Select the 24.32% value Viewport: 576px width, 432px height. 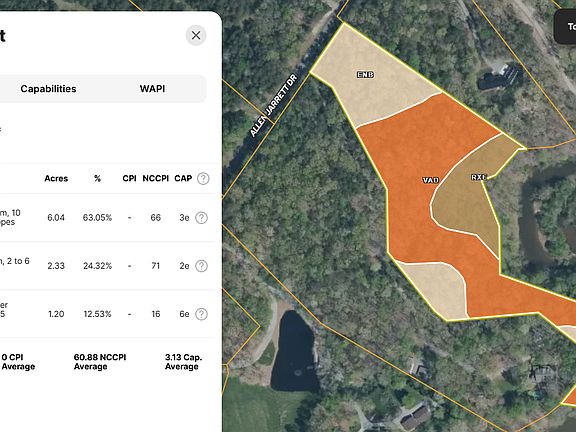pyautogui.click(x=97, y=266)
